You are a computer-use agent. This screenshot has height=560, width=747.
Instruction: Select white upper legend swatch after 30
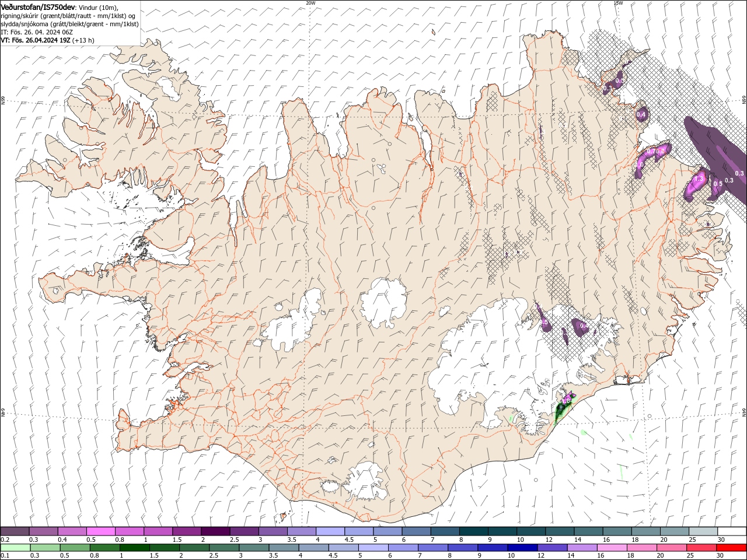click(731, 531)
